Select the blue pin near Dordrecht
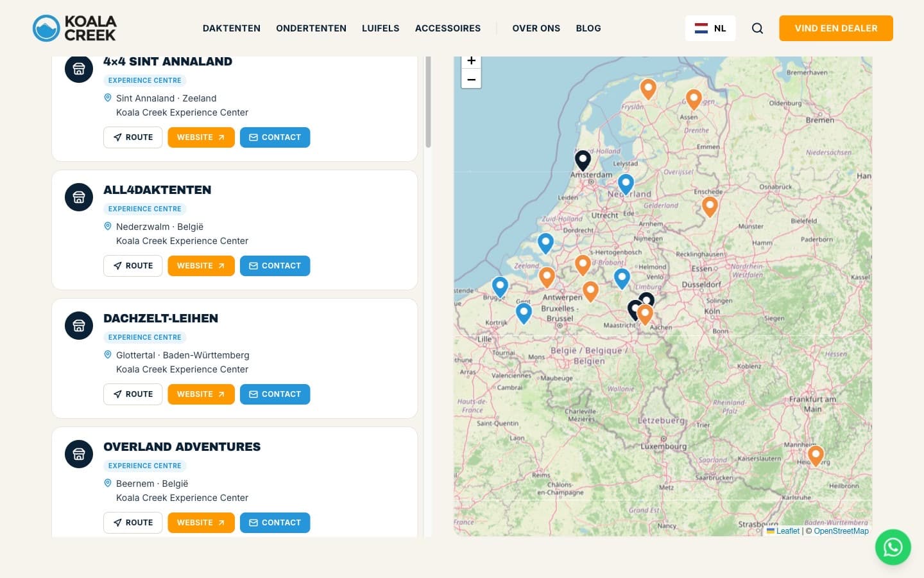 pyautogui.click(x=545, y=243)
